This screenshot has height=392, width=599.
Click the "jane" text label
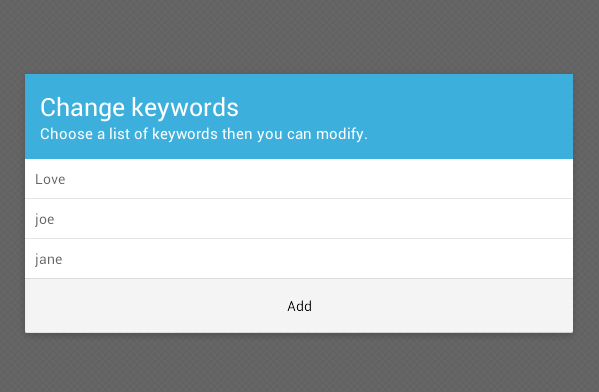click(49, 260)
